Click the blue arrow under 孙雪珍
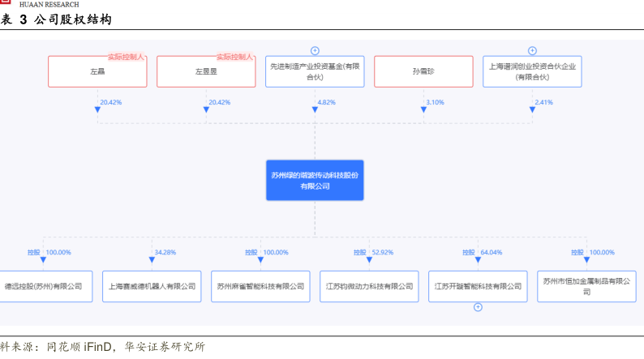 (423, 109)
